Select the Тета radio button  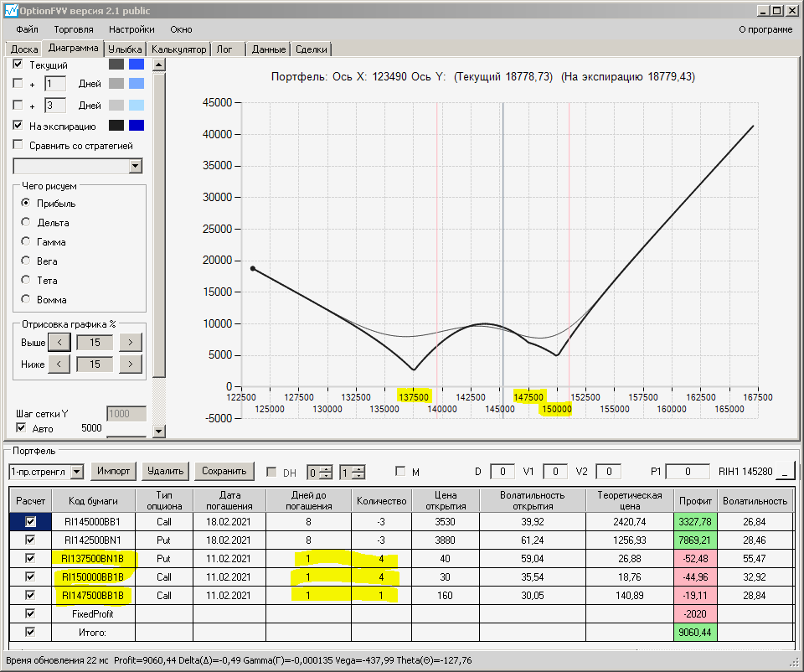pos(26,280)
